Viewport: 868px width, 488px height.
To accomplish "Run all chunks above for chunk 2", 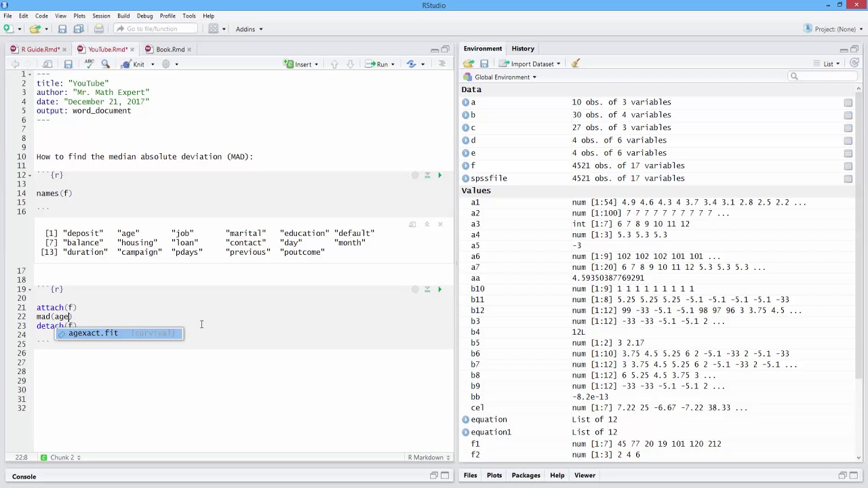I will 427,289.
